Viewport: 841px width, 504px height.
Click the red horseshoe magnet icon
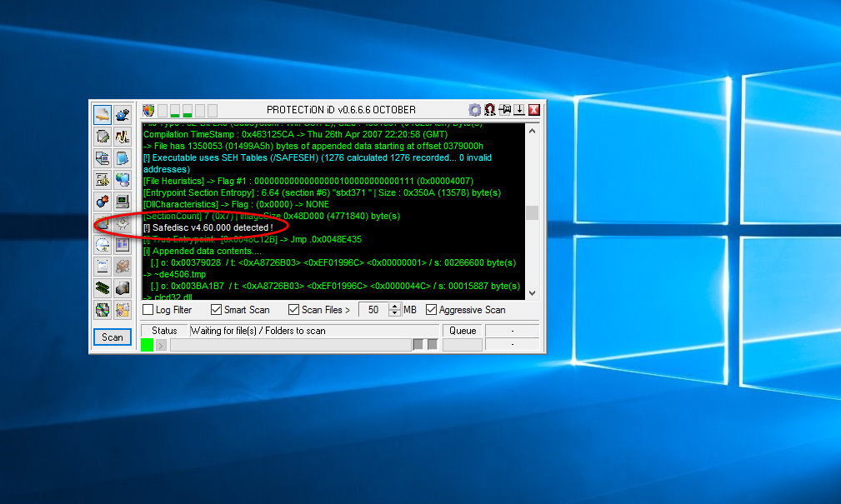coord(490,110)
